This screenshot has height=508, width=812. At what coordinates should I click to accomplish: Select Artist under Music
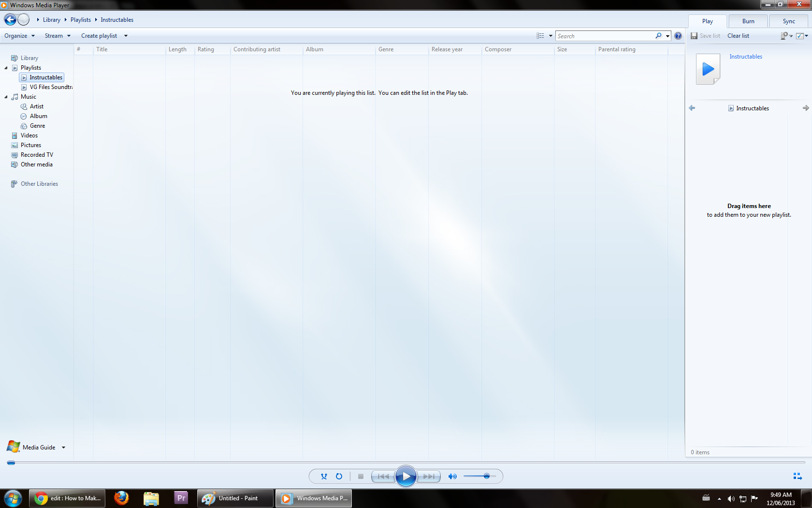coord(32,106)
